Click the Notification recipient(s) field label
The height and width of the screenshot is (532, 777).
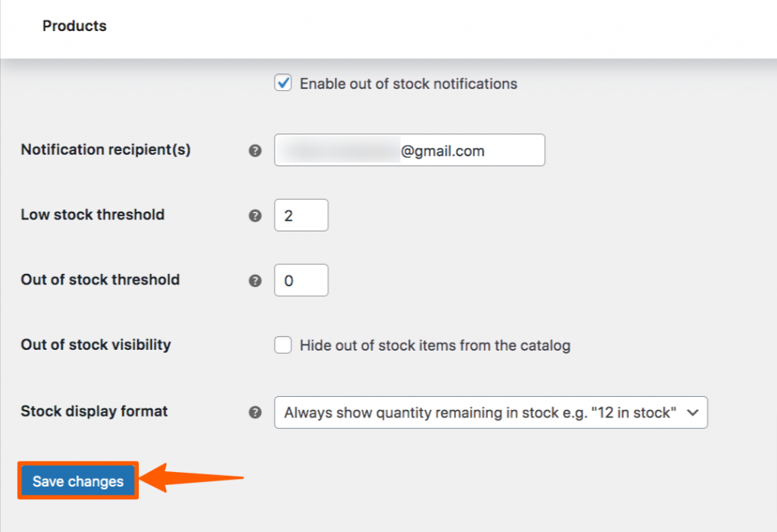click(105, 150)
